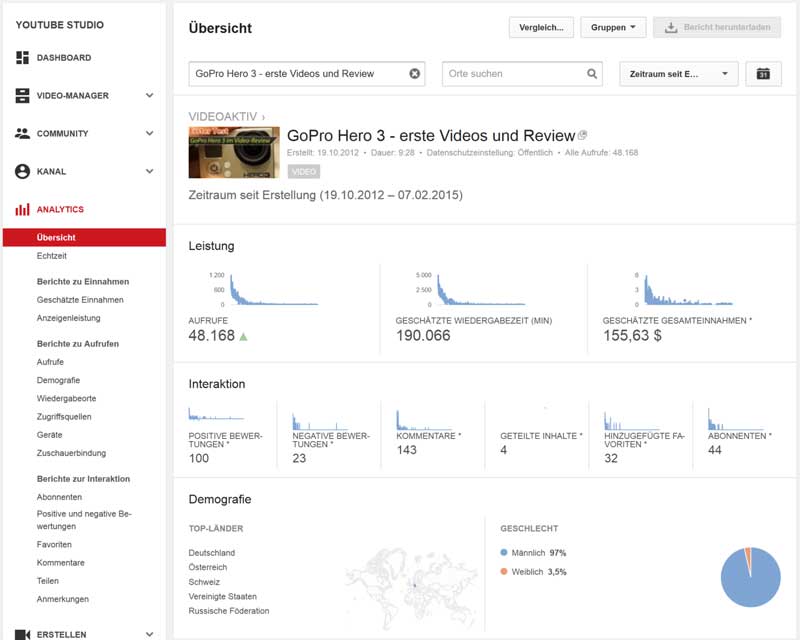Click the world map in Demografie
Image resolution: width=800 pixels, height=640 pixels.
pyautogui.click(x=412, y=588)
